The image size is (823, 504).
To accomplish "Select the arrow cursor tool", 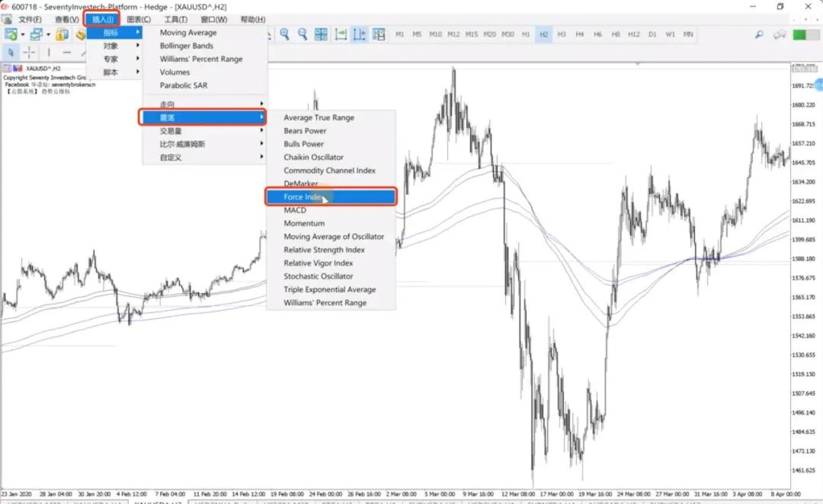I will click(x=11, y=52).
